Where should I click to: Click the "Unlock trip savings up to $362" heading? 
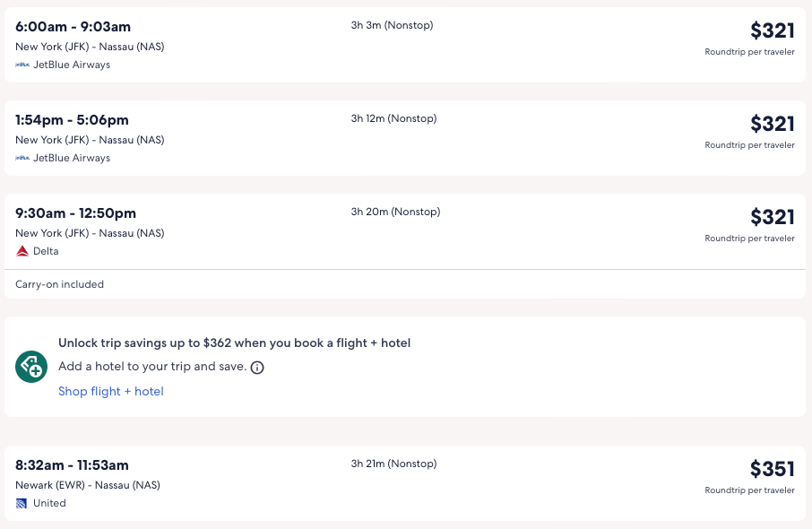point(234,343)
